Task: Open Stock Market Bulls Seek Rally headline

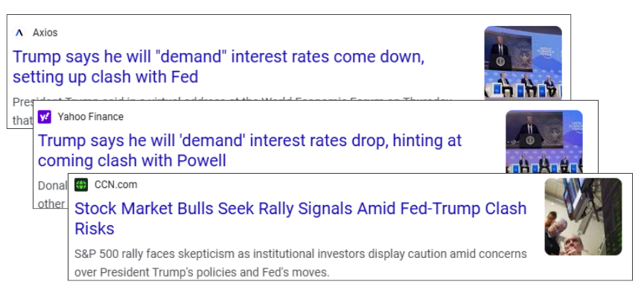Action: [x=301, y=218]
